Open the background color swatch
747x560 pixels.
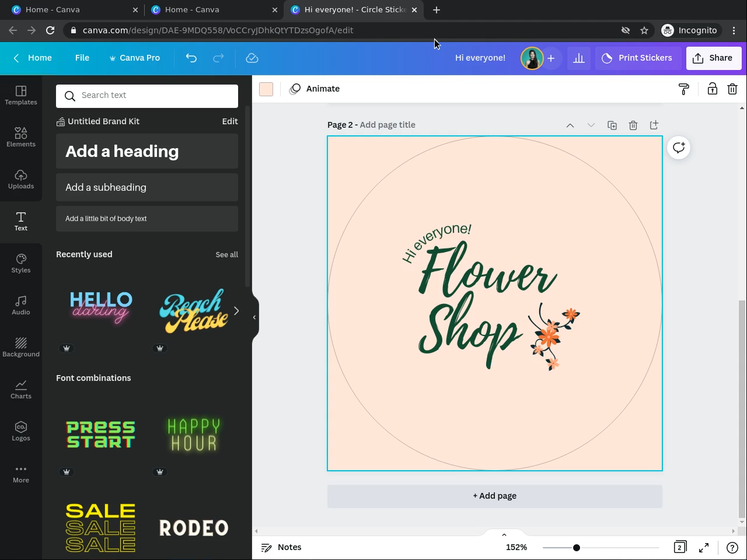point(266,89)
